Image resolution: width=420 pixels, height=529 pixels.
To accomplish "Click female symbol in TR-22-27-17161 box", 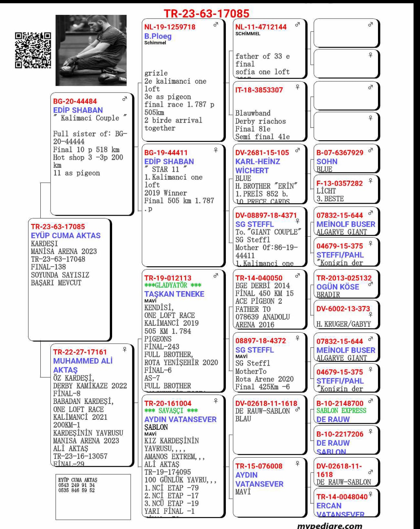I will click(125, 349).
